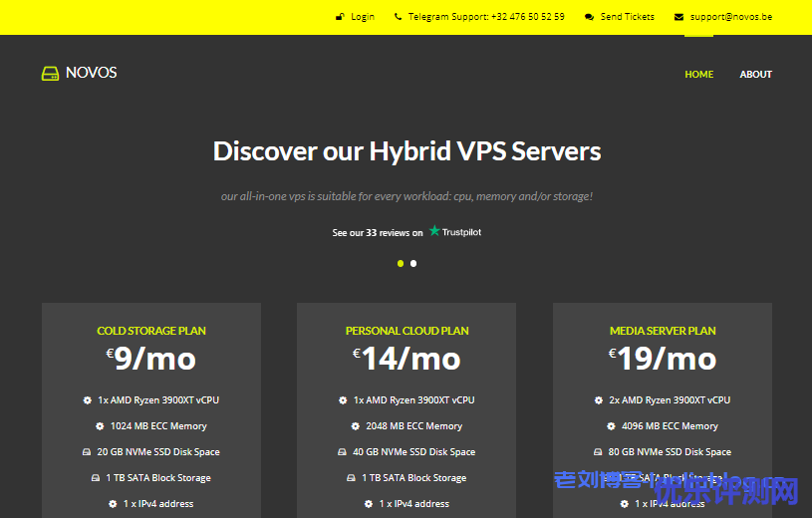
Task: Click the NOVOS server logo icon
Action: tap(50, 74)
